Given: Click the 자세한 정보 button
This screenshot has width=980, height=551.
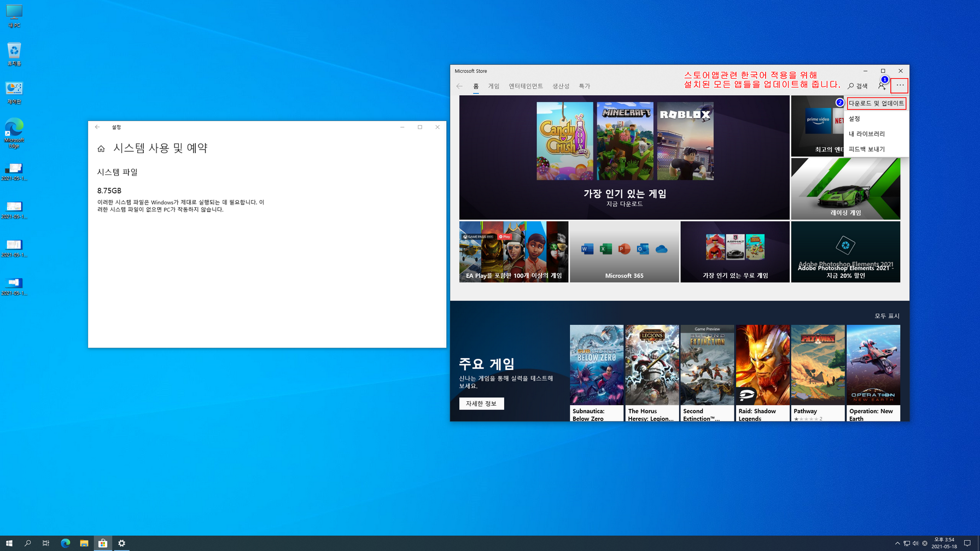Looking at the screenshot, I should (481, 403).
